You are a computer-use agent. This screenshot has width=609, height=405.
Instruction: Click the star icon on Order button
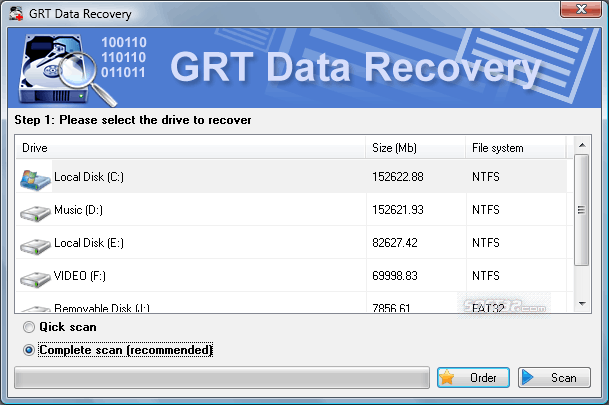click(447, 377)
